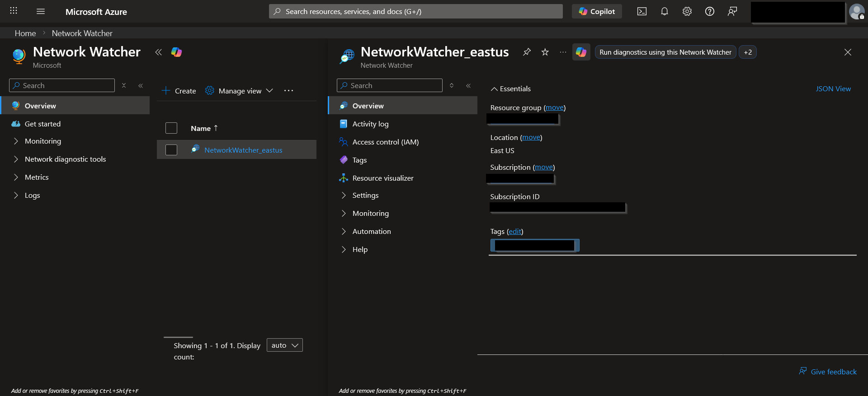Open the feedback icon in the top bar
This screenshot has height=396, width=868.
pyautogui.click(x=732, y=11)
